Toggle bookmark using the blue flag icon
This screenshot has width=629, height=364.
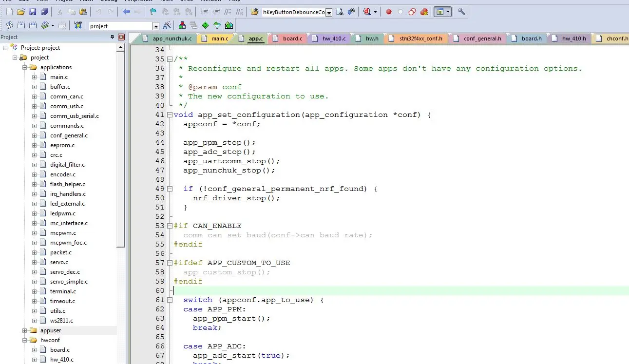click(x=153, y=12)
